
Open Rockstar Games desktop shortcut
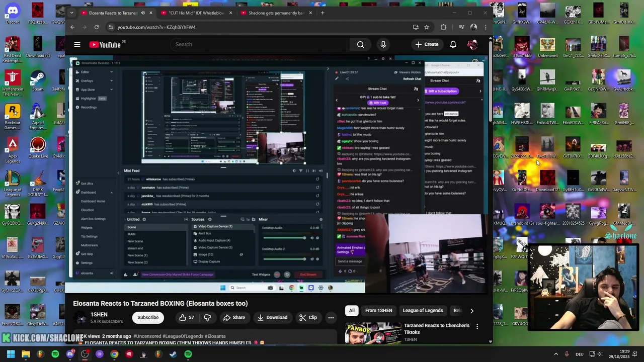pos(13,117)
